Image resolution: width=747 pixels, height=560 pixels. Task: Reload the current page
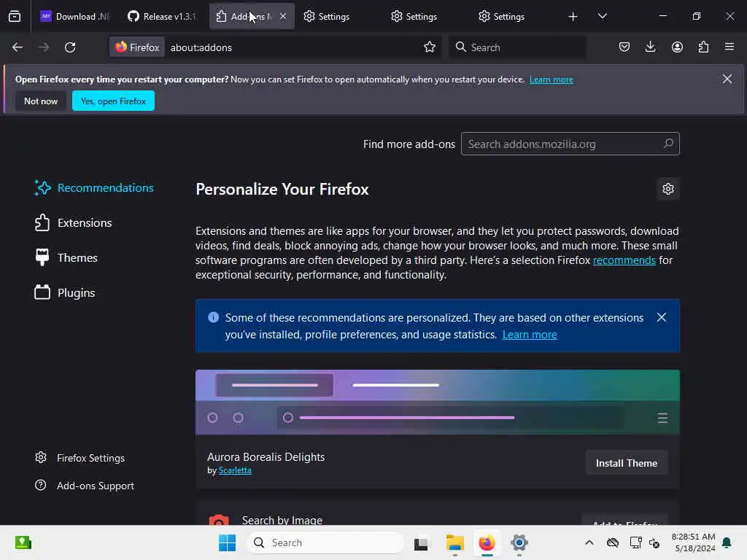(70, 47)
